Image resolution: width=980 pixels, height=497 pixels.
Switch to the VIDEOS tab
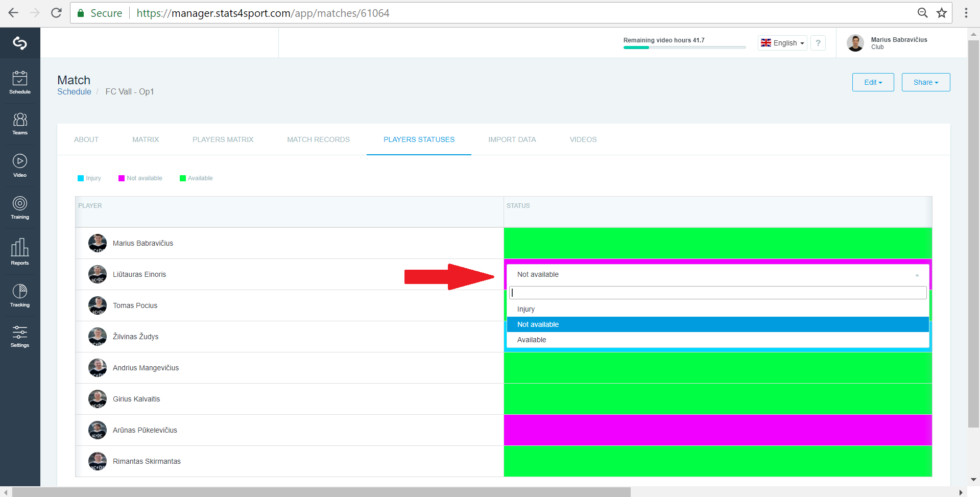point(583,139)
